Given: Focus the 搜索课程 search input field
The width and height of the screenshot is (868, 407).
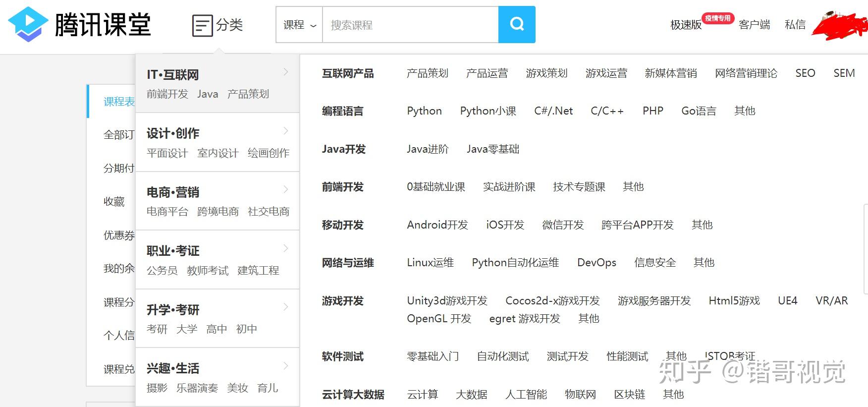Looking at the screenshot, I should pyautogui.click(x=410, y=25).
